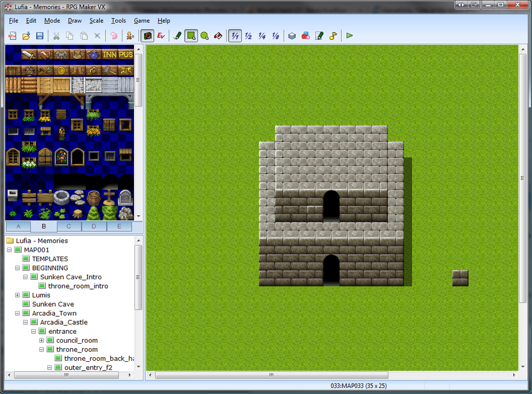Select the TEMPLATES map
Image resolution: width=532 pixels, height=394 pixels.
pyautogui.click(x=50, y=259)
